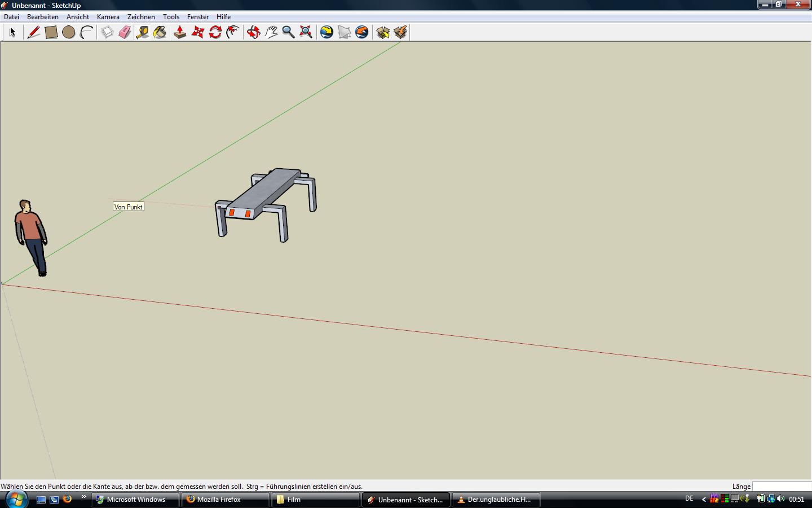This screenshot has height=508, width=812.
Task: Select the Paint Bucket tool
Action: coord(160,32)
